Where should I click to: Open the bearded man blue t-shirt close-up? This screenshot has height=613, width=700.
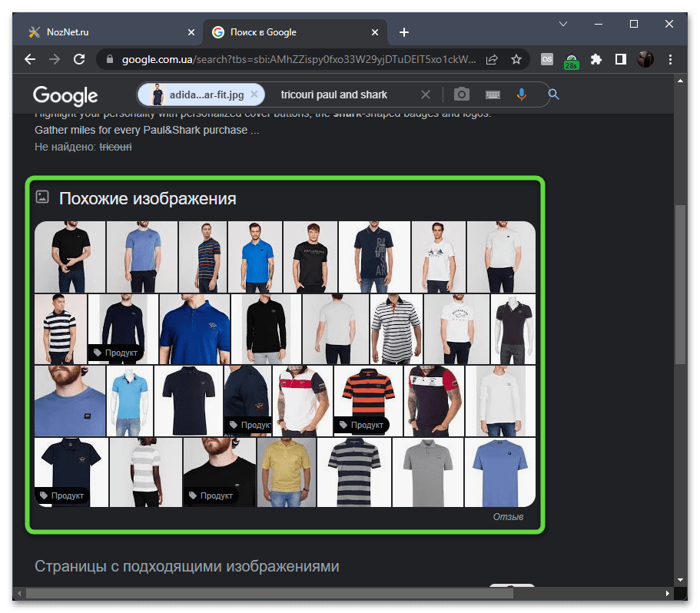click(70, 401)
